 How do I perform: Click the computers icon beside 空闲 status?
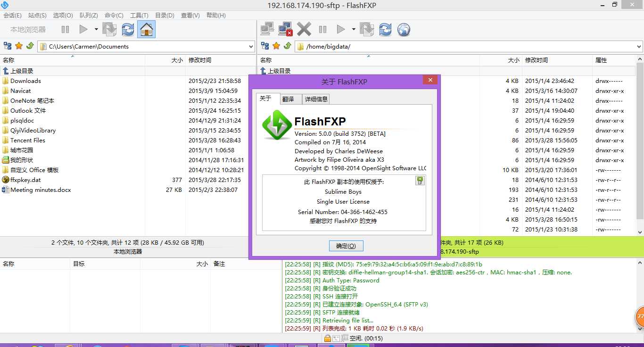(345, 338)
